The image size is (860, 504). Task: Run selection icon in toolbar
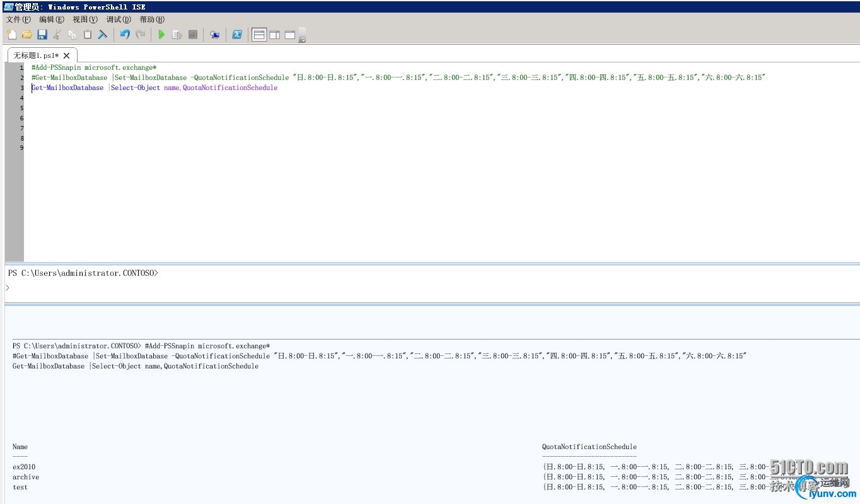[177, 35]
